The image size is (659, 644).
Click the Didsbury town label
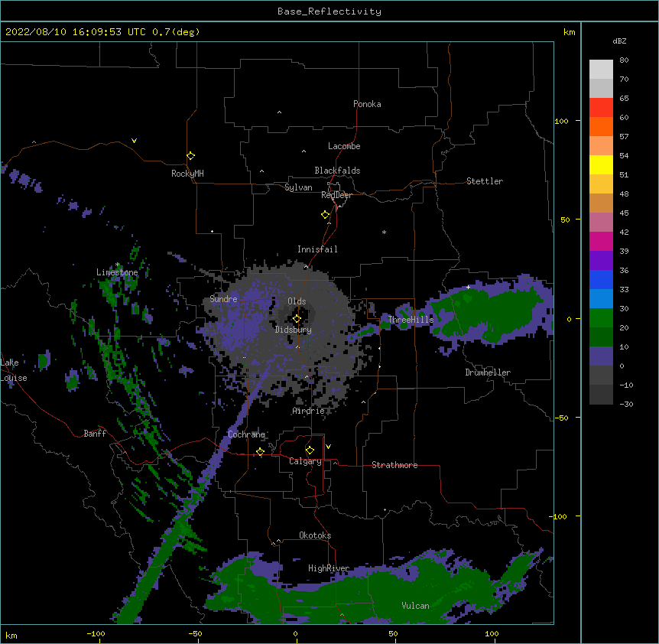point(294,330)
